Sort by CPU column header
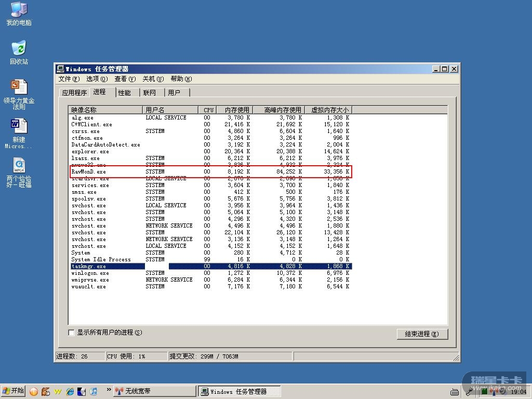The height and width of the screenshot is (399, 532). tap(208, 110)
